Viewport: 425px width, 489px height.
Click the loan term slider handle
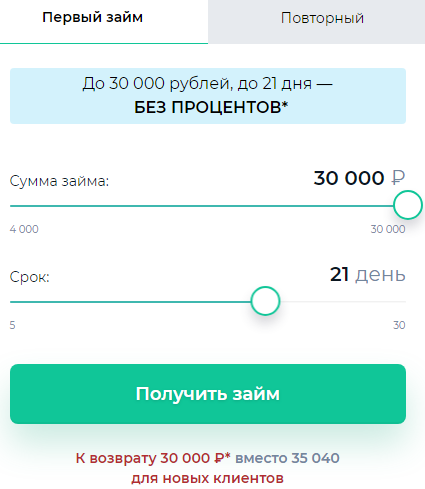pyautogui.click(x=265, y=301)
